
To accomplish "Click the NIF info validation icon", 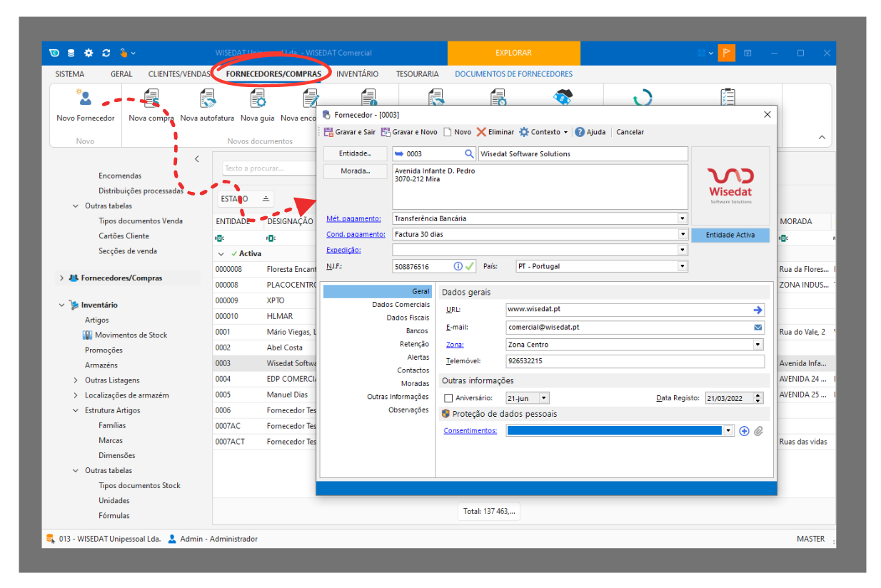I will pos(458,266).
